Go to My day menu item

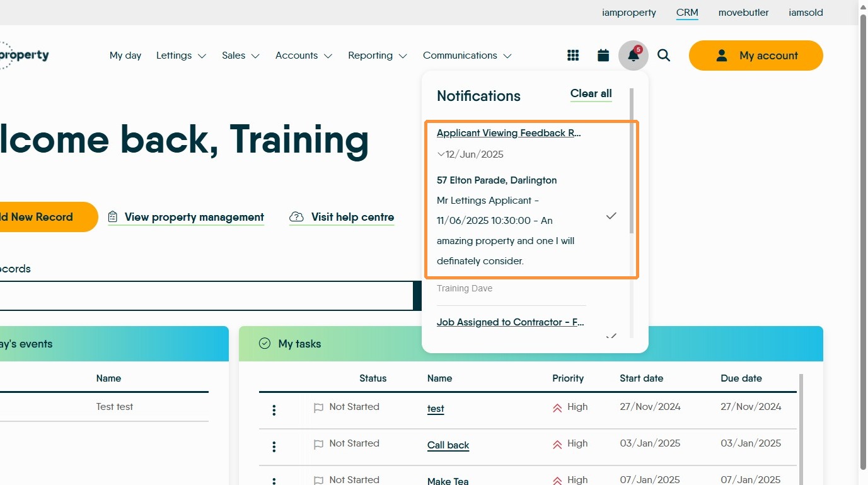coord(125,56)
